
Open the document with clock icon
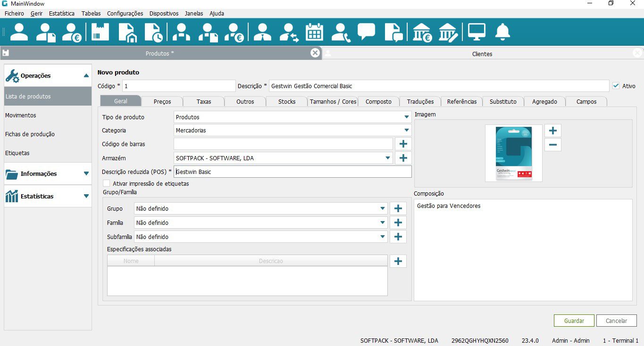(153, 32)
